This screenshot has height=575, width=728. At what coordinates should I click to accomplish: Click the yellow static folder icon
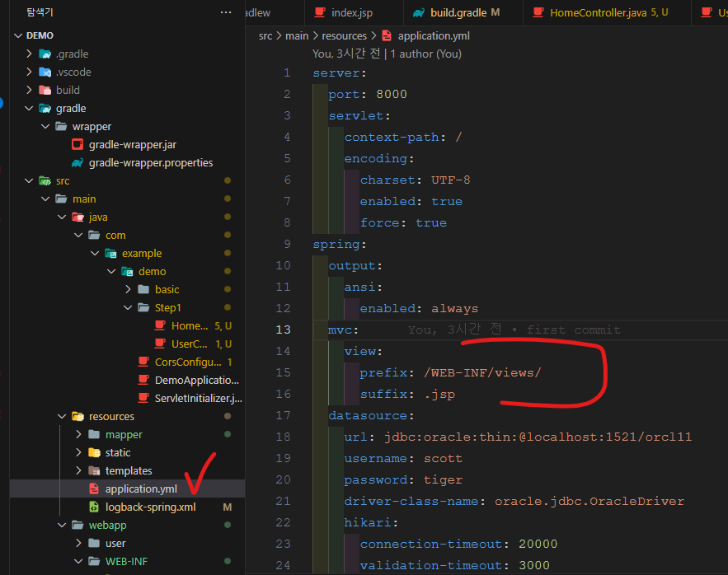(x=94, y=452)
